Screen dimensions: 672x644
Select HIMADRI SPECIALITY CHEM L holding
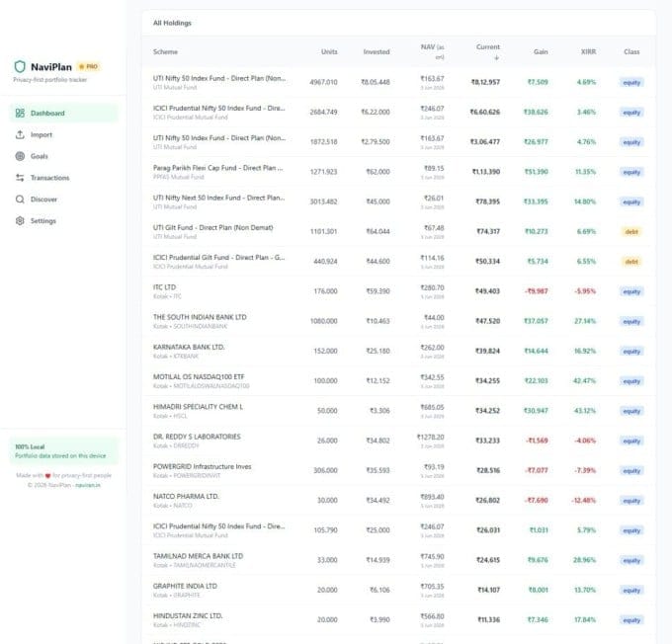198,407
